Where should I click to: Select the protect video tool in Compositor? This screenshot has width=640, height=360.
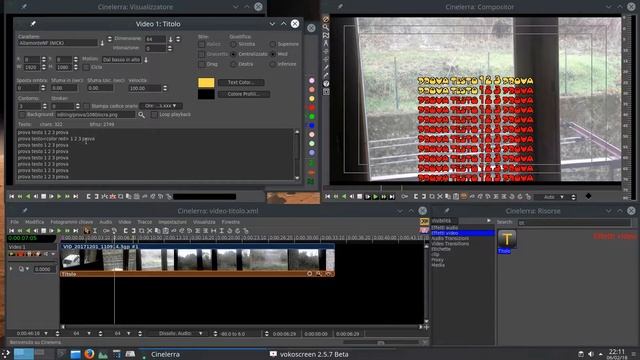[326, 19]
